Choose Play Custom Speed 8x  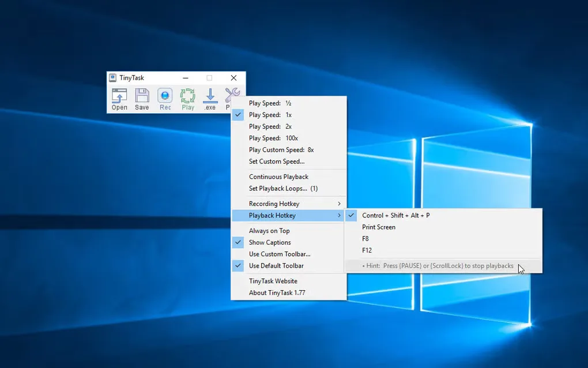[x=288, y=149]
